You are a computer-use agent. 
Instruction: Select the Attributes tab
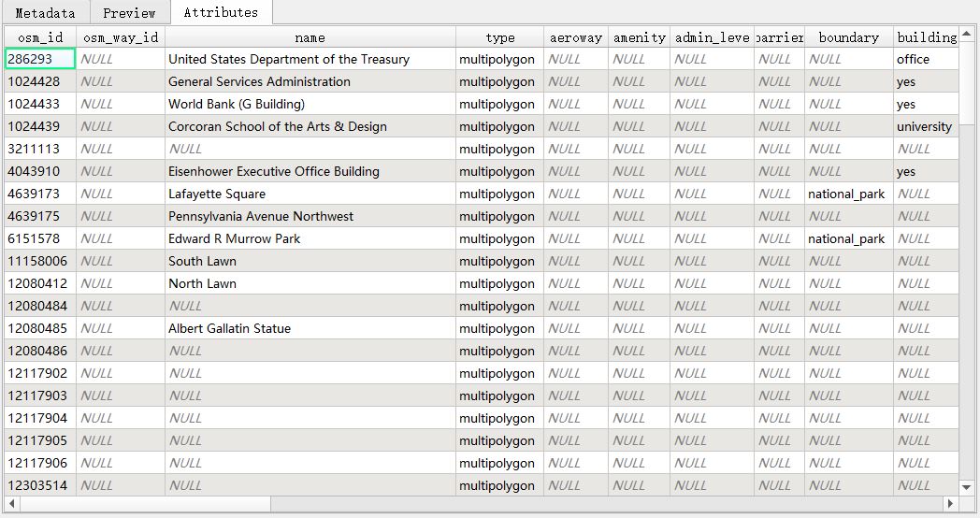click(222, 12)
